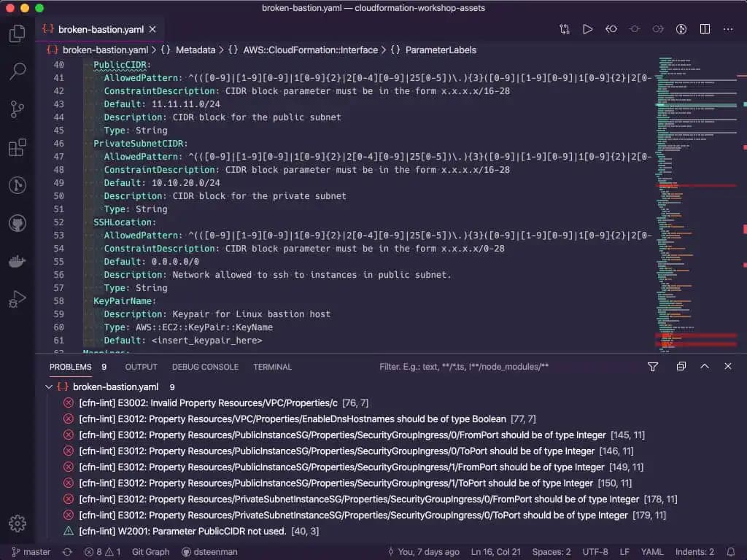Open the editor More Actions ellipsis menu
This screenshot has width=747, height=560.
point(728,29)
